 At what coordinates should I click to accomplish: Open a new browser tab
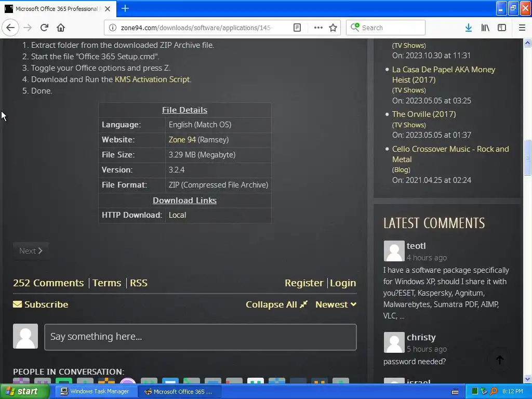pos(125,8)
